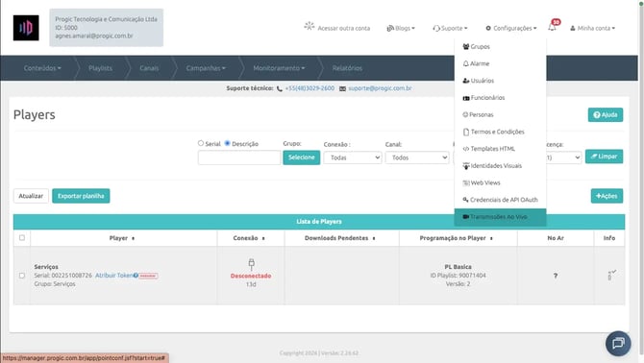Select Grupos from the Configurações menu

coord(500,46)
